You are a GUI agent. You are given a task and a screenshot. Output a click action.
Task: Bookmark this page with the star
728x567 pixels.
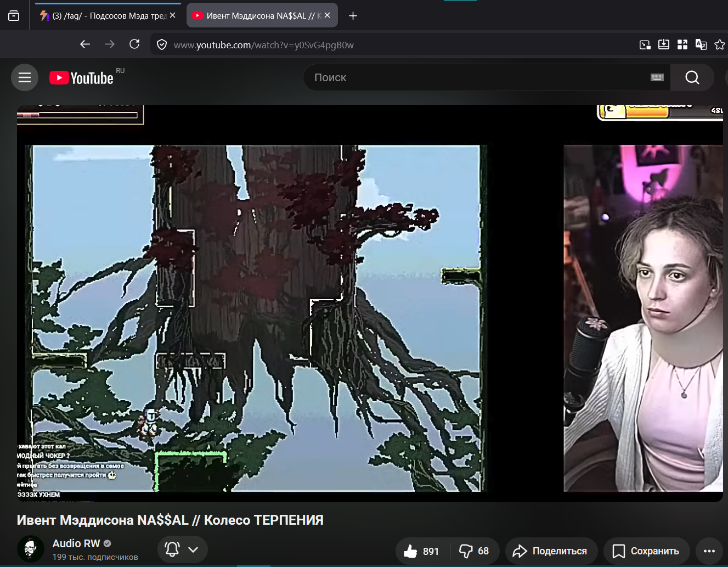point(720,44)
